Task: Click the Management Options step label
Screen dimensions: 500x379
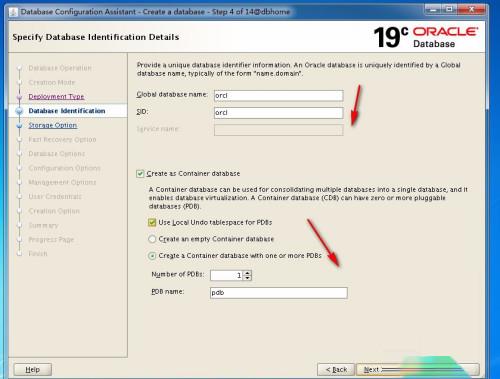Action: pyautogui.click(x=62, y=182)
